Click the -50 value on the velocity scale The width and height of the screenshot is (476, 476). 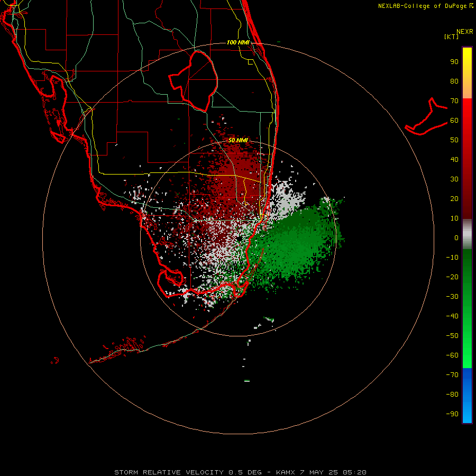click(x=452, y=335)
